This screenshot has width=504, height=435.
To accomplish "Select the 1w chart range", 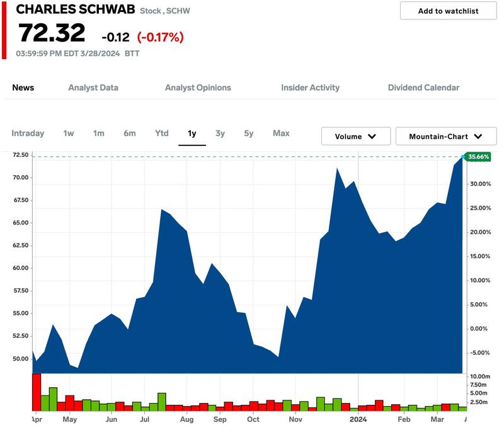I will tap(69, 133).
